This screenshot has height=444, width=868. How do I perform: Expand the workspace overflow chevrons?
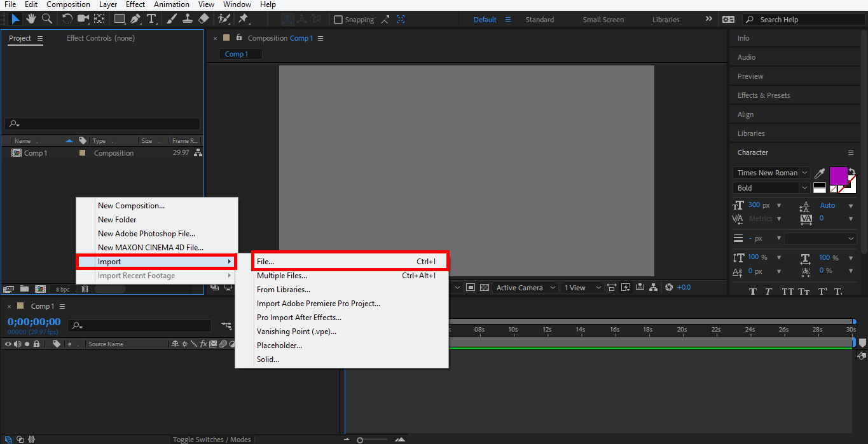point(709,20)
